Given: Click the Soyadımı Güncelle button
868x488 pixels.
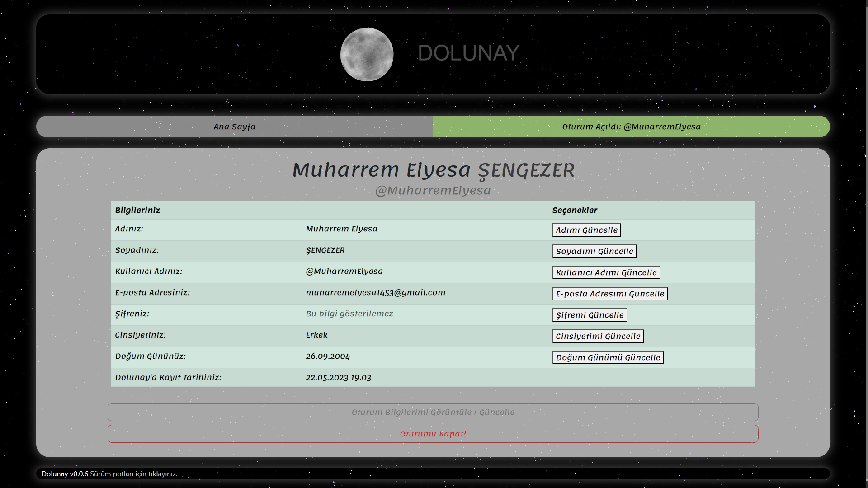Looking at the screenshot, I should pyautogui.click(x=594, y=251).
